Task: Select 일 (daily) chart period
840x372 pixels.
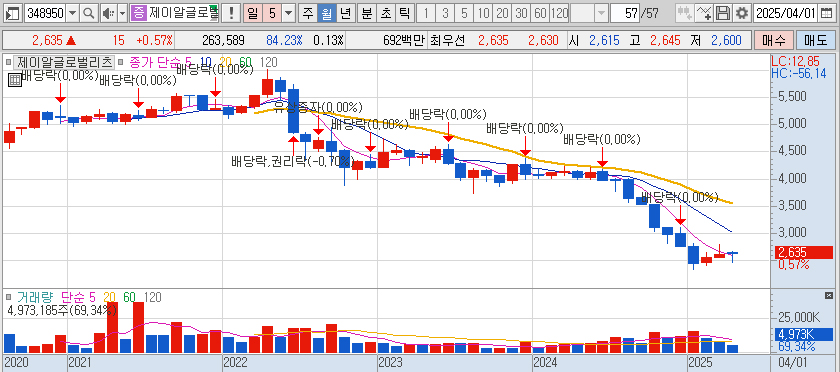Action: coord(252,13)
